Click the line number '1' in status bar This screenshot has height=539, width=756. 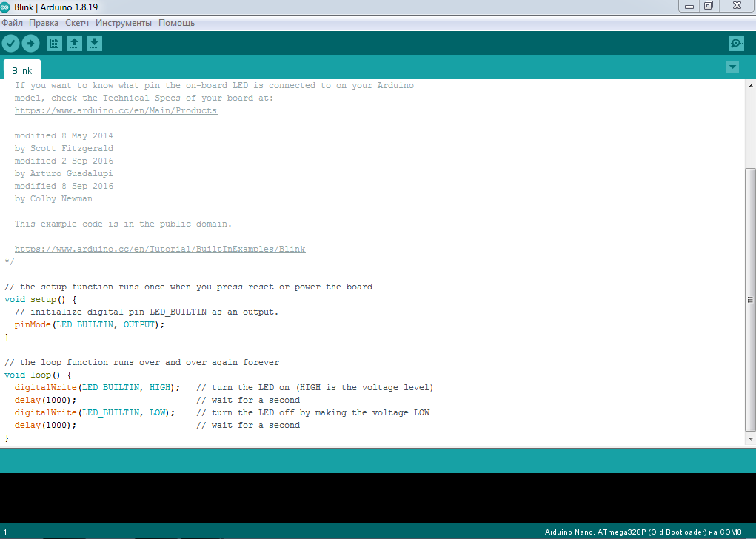pos(5,532)
